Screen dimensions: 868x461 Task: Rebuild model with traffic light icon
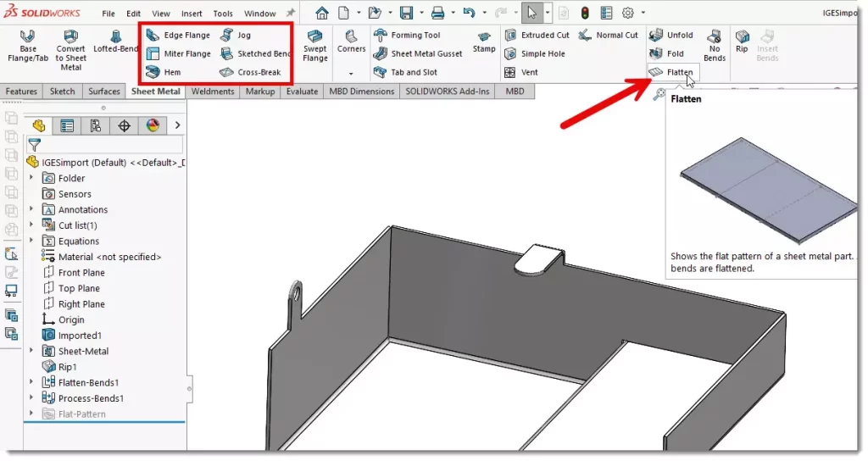click(585, 13)
